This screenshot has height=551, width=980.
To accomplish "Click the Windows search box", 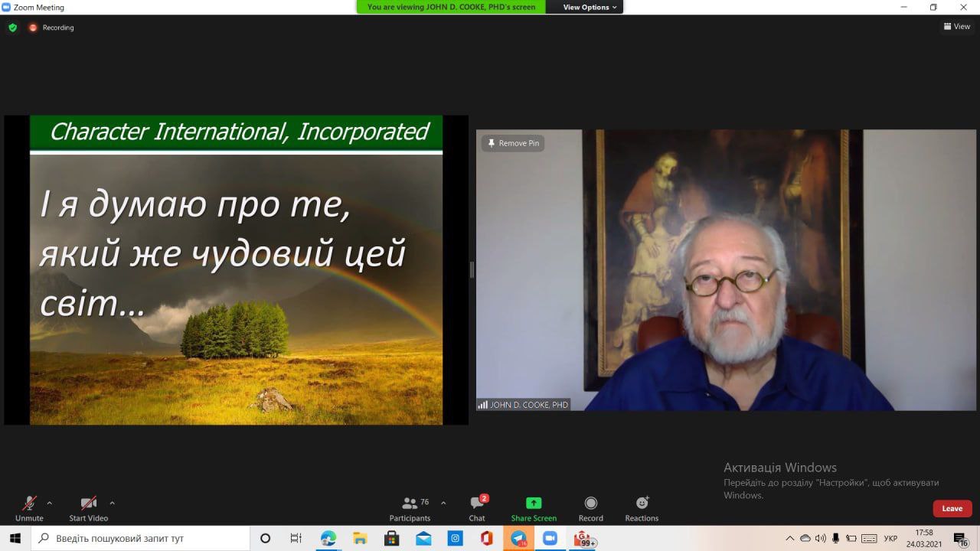I will pos(140,538).
